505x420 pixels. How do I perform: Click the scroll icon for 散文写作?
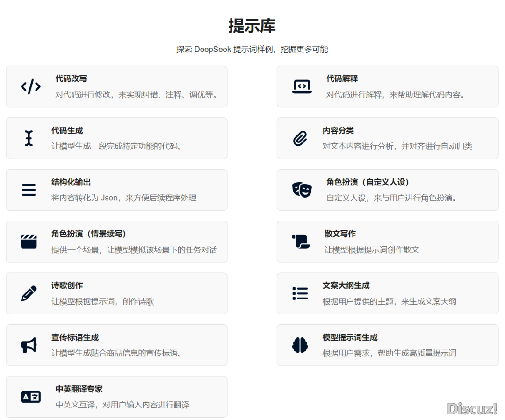point(301,242)
